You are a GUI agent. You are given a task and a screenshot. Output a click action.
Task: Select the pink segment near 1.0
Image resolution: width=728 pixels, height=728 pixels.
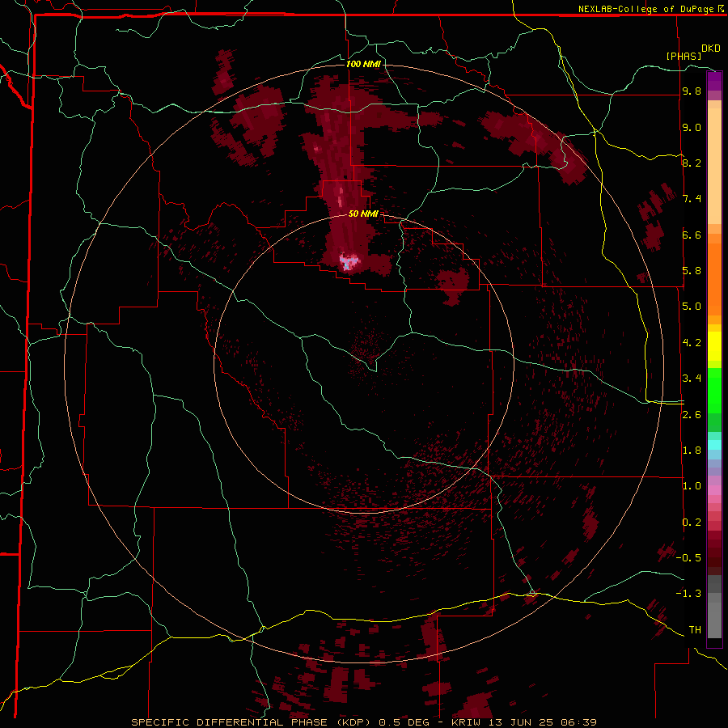[714, 490]
